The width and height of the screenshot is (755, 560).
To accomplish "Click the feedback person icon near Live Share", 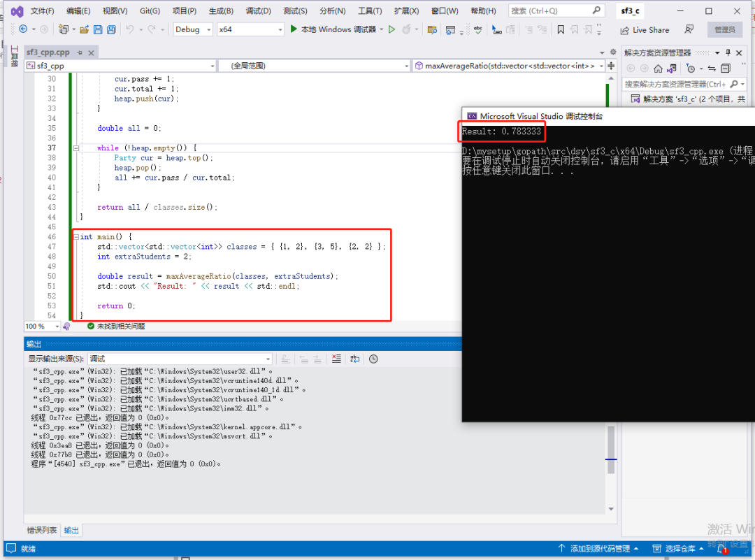I will 689,30.
